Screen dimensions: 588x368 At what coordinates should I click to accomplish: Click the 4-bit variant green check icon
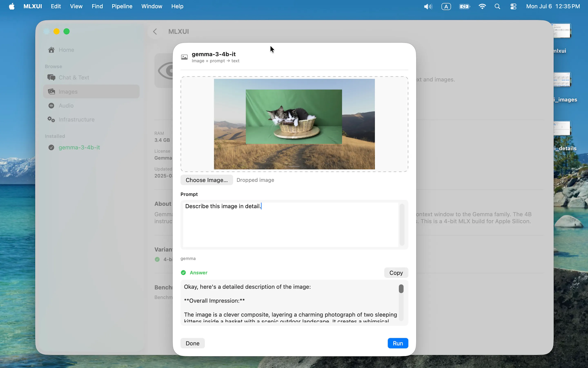157,259
